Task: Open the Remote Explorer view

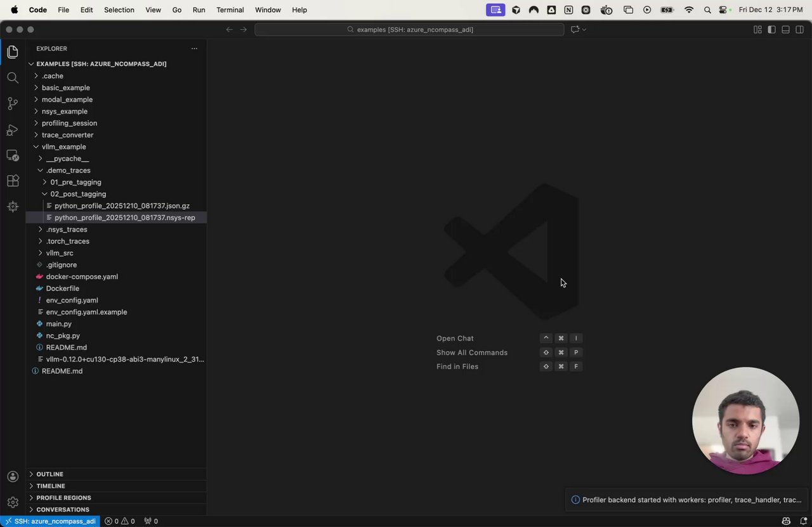Action: click(x=13, y=155)
